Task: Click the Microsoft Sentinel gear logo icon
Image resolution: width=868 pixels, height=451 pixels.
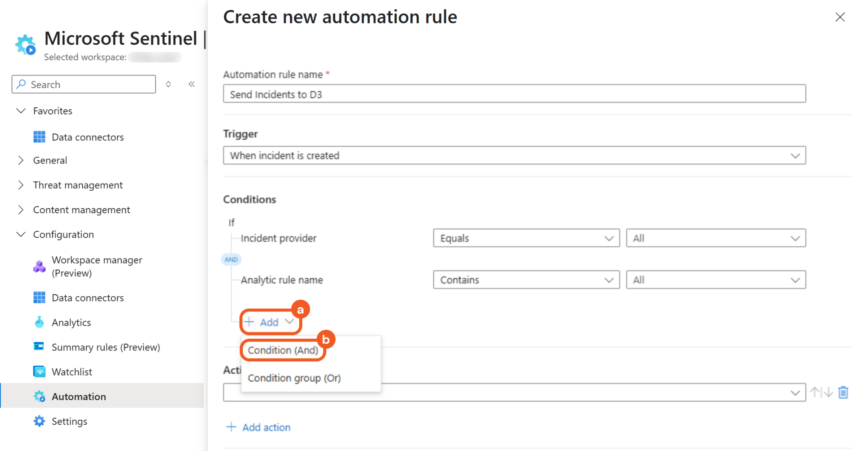Action: [x=25, y=45]
